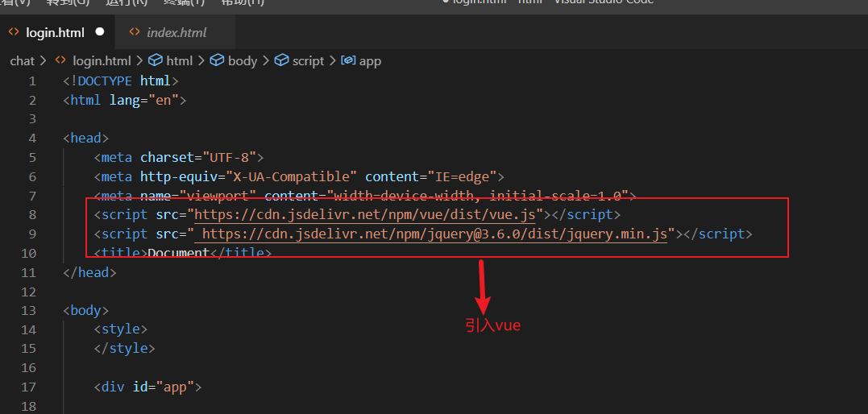Select the body element breadcrumb
The height and width of the screenshot is (414, 868).
tap(243, 61)
